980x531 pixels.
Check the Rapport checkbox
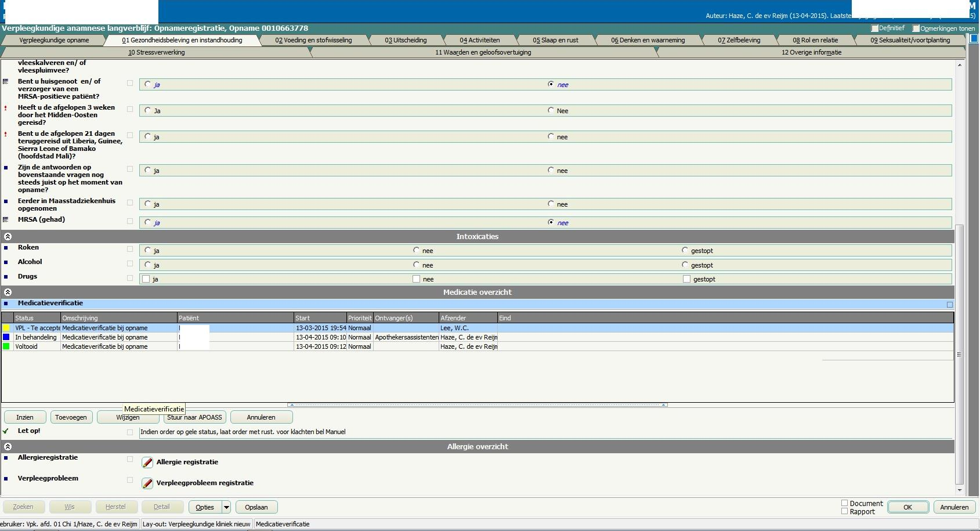(845, 511)
